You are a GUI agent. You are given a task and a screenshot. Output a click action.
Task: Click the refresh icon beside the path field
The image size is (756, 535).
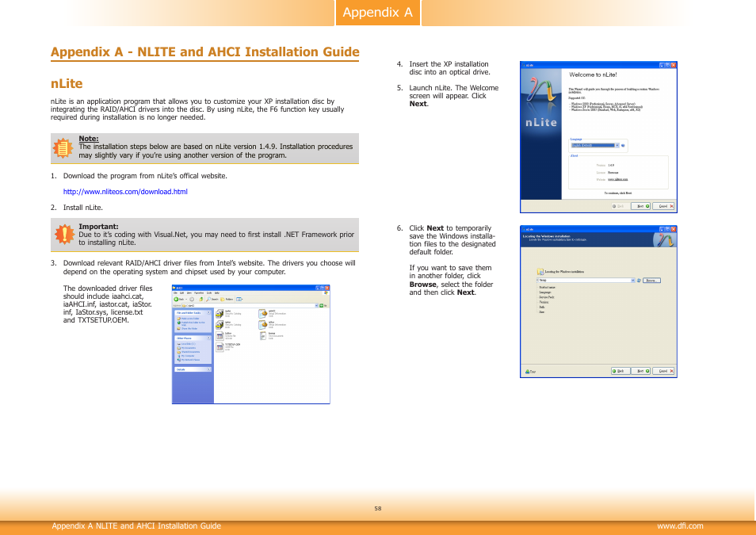639,281
